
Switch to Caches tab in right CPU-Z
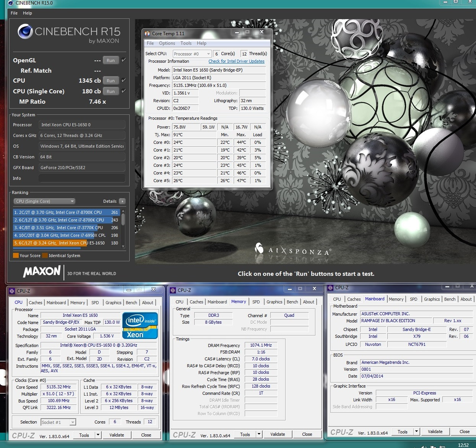click(354, 300)
